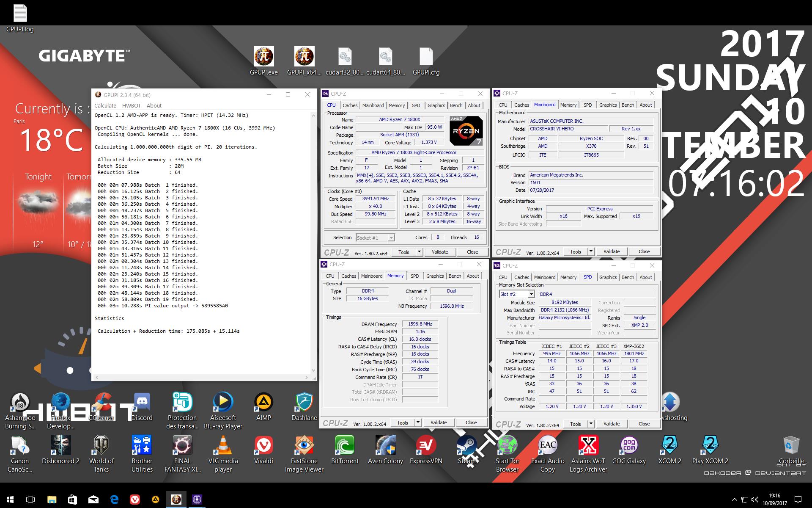Screen dimensions: 812x508
Task: Launch the BitTorrent shortcut
Action: tap(345, 450)
